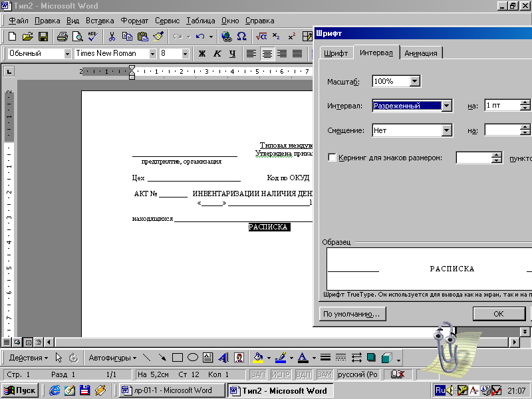Choose the font color A icon
The image size is (532, 399).
(x=303, y=358)
